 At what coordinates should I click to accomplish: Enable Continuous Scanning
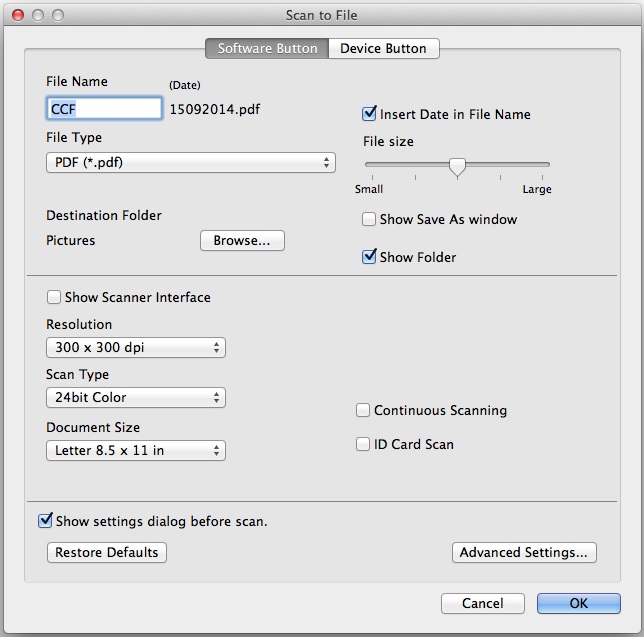(x=363, y=410)
